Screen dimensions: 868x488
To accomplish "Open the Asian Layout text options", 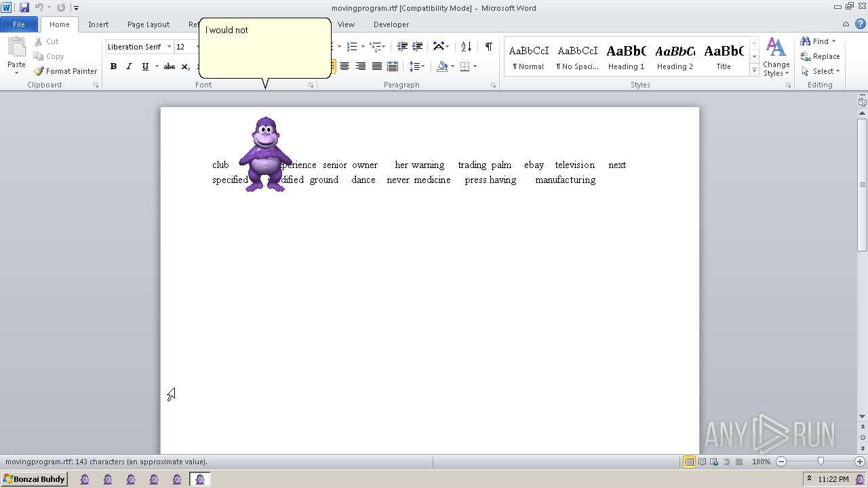I will coord(441,47).
